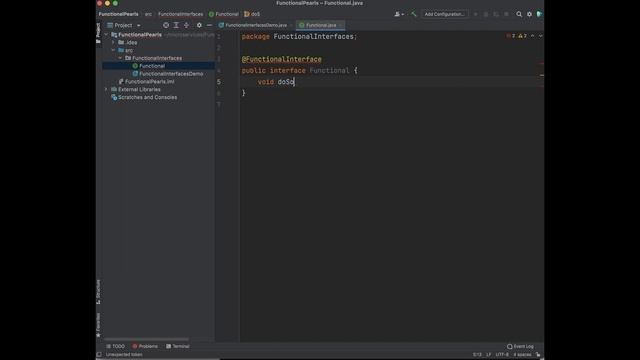Click the Expand All icon in Project toolbar

coord(176,25)
